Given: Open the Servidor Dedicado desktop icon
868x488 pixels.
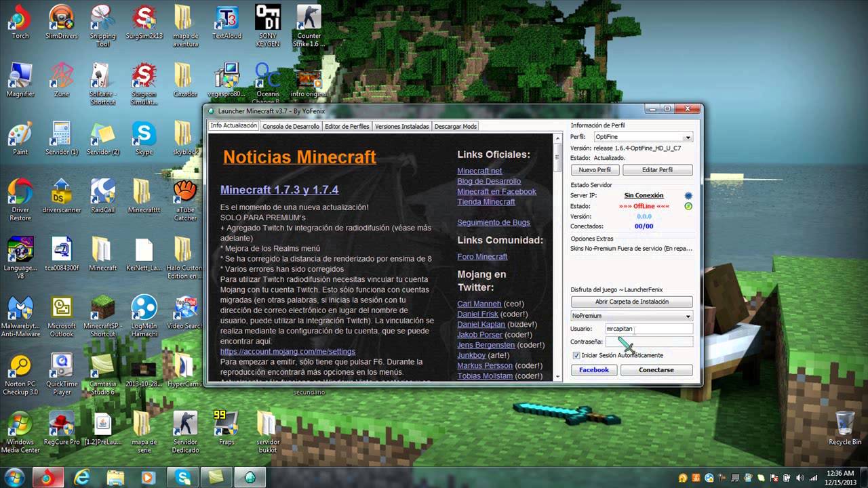Looking at the screenshot, I should point(185,432).
